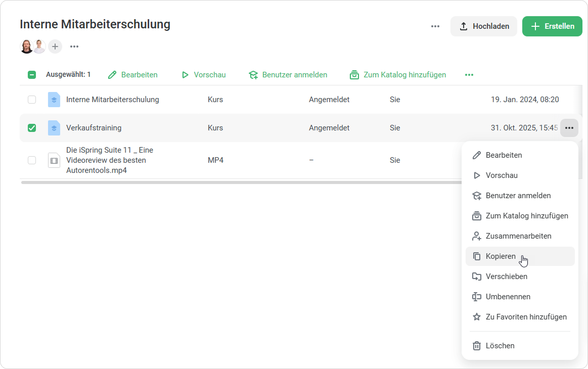Check the Interne Mitarbeiterschulung row checkbox
This screenshot has width=588, height=369.
[x=32, y=100]
